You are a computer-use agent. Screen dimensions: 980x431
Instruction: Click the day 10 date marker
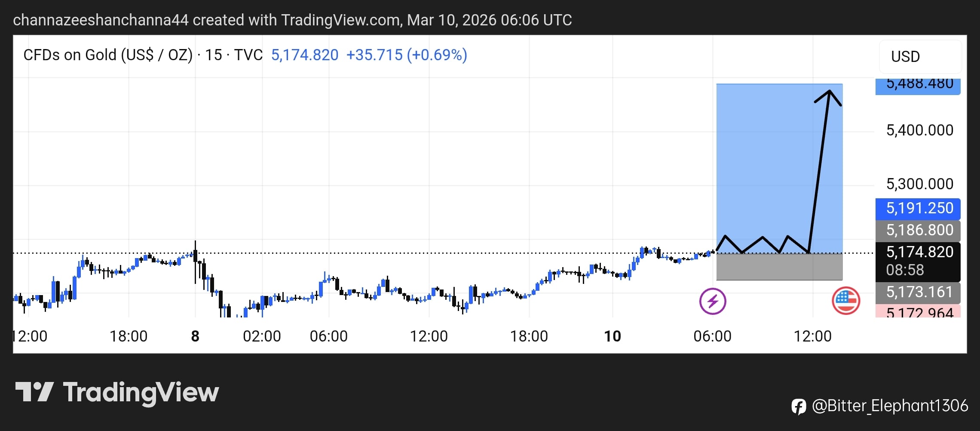(612, 336)
